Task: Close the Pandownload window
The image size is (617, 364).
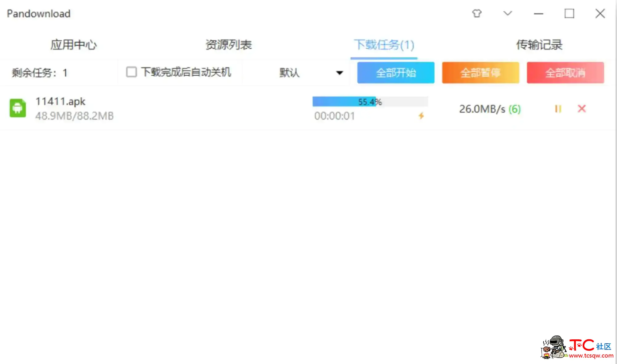Action: [x=600, y=14]
